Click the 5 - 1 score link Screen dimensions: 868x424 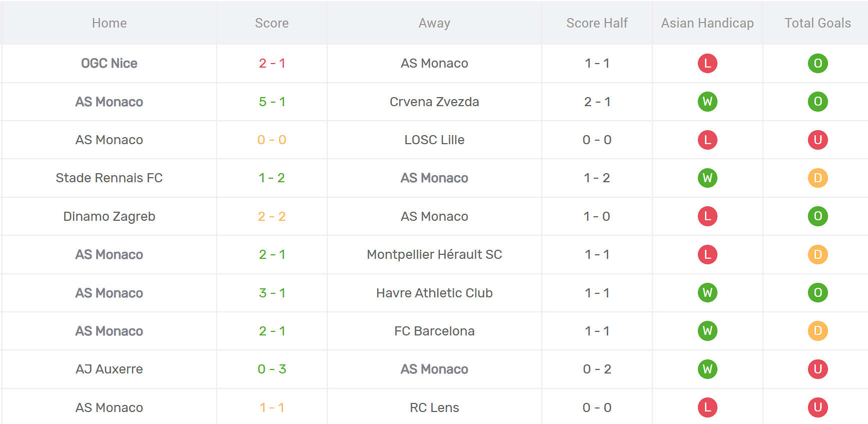pos(272,102)
